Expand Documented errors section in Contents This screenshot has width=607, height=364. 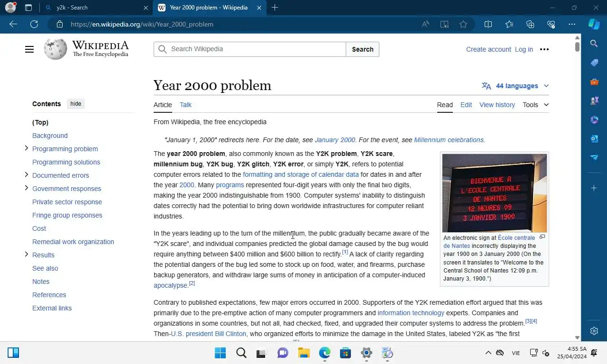pyautogui.click(x=27, y=175)
